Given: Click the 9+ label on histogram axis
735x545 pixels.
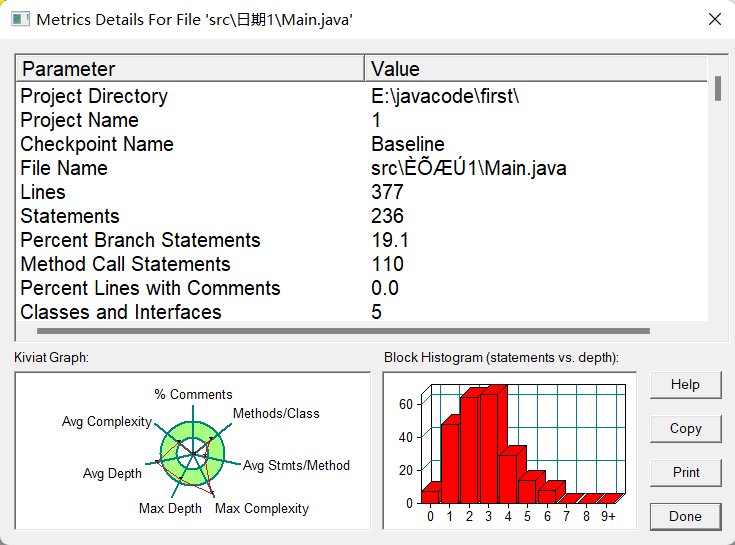Looking at the screenshot, I should 608,516.
